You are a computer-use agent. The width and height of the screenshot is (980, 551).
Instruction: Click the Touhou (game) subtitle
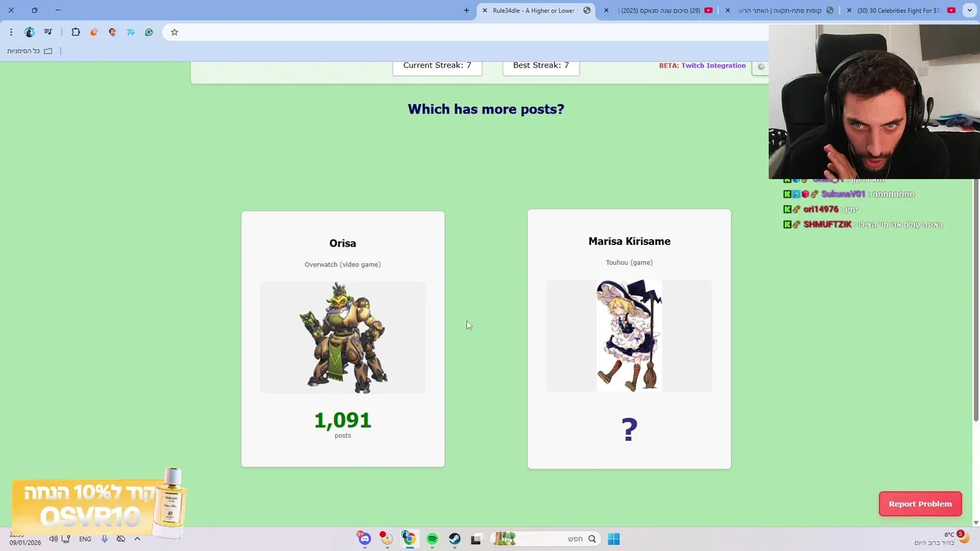pyautogui.click(x=629, y=262)
